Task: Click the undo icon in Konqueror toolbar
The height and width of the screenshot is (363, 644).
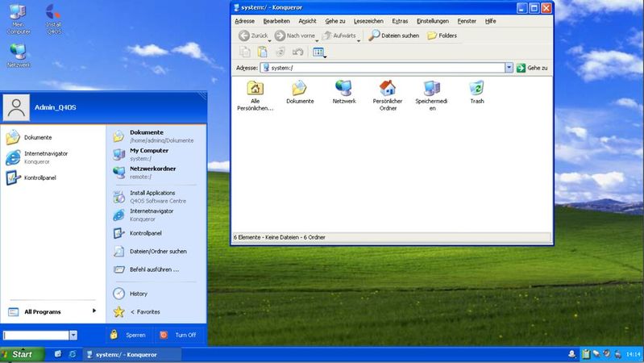Action: [297, 52]
